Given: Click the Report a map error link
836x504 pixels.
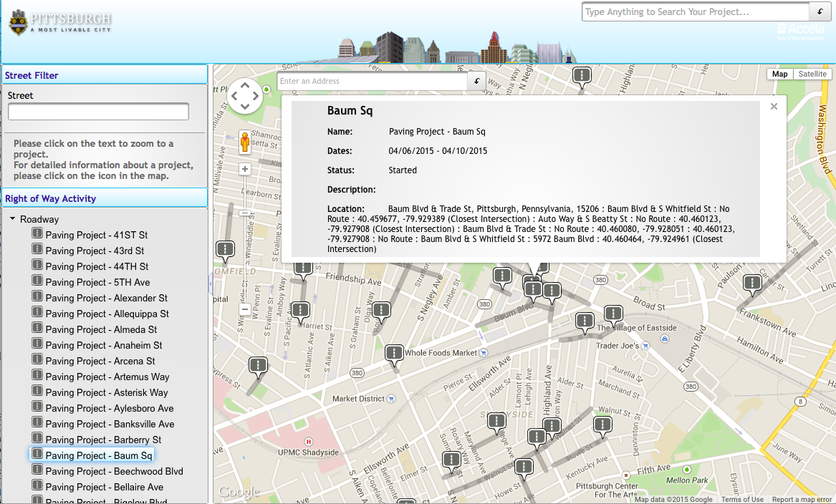Looking at the screenshot, I should coord(801,499).
